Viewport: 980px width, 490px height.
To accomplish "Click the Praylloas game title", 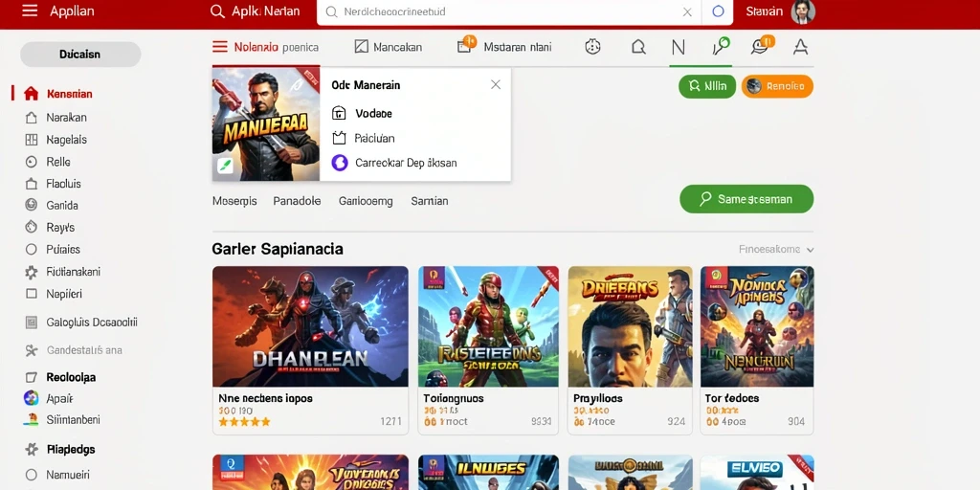I will tap(597, 398).
